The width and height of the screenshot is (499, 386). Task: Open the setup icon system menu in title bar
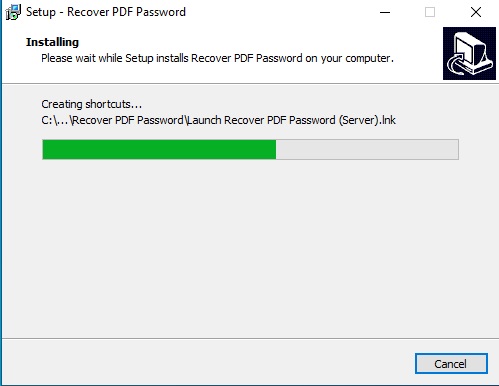click(x=13, y=12)
